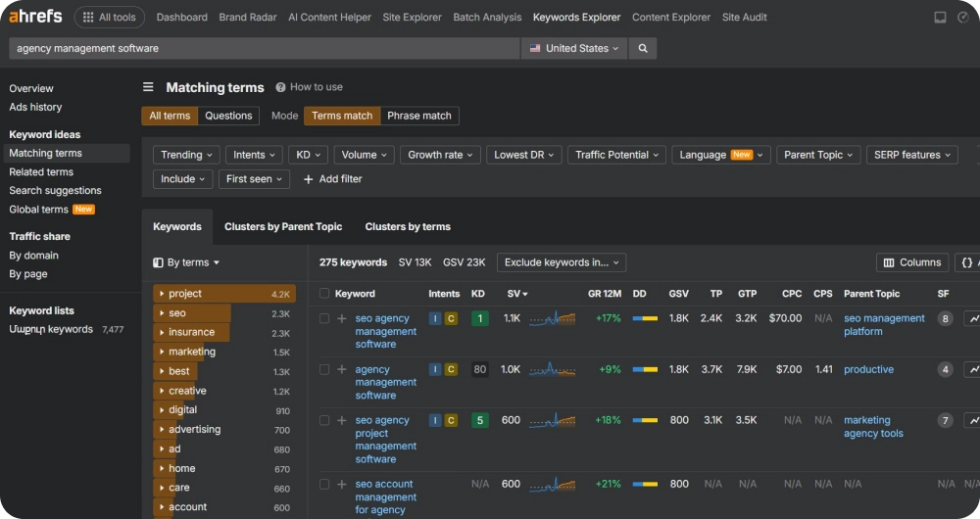Add 'seo agency management software' with plus icon
The width and height of the screenshot is (980, 519).
(x=342, y=318)
